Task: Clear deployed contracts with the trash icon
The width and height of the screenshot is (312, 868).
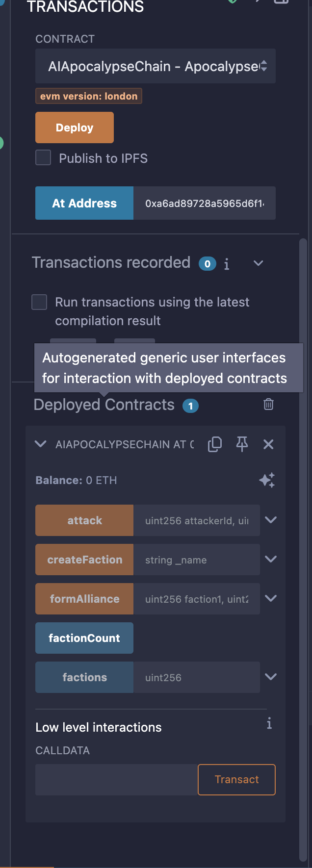Action: 268,404
